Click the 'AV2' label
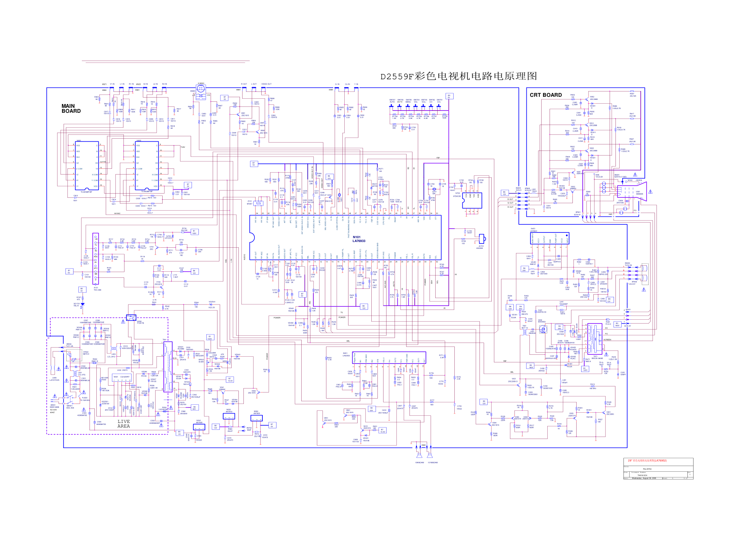 pos(138,84)
